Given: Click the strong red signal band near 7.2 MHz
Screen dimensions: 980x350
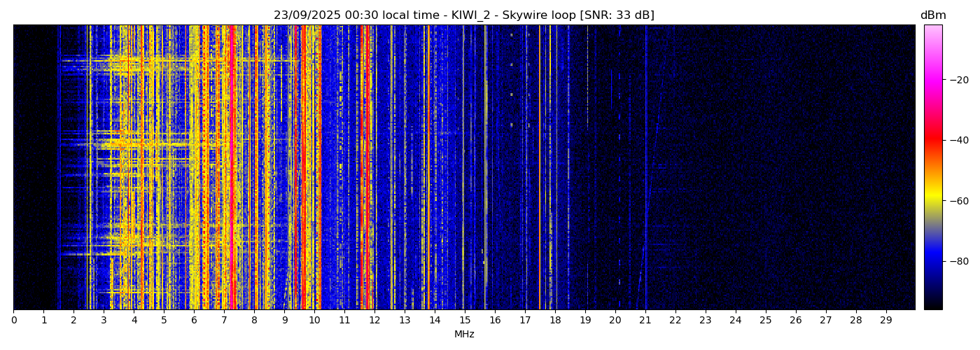Looking at the screenshot, I should point(231,168).
